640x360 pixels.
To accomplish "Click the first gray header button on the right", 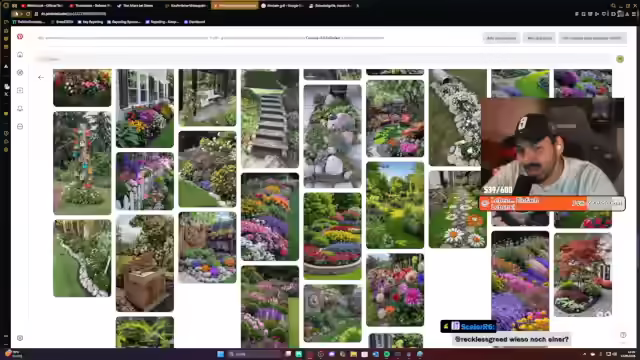I will pyautogui.click(x=501, y=38).
